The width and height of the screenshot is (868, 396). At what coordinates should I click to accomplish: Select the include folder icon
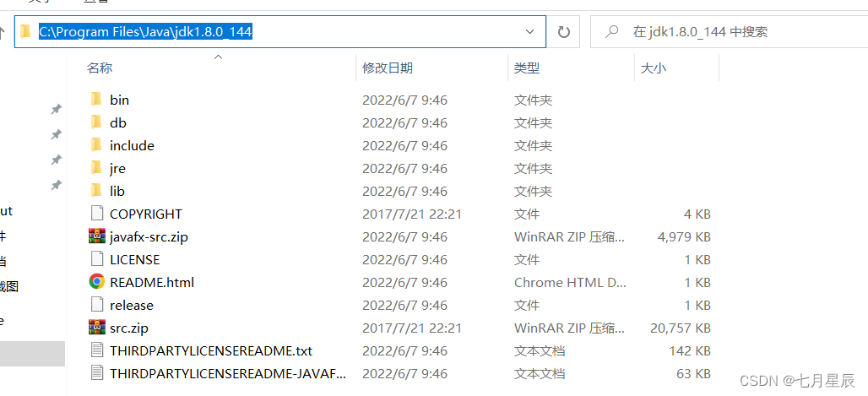point(96,145)
